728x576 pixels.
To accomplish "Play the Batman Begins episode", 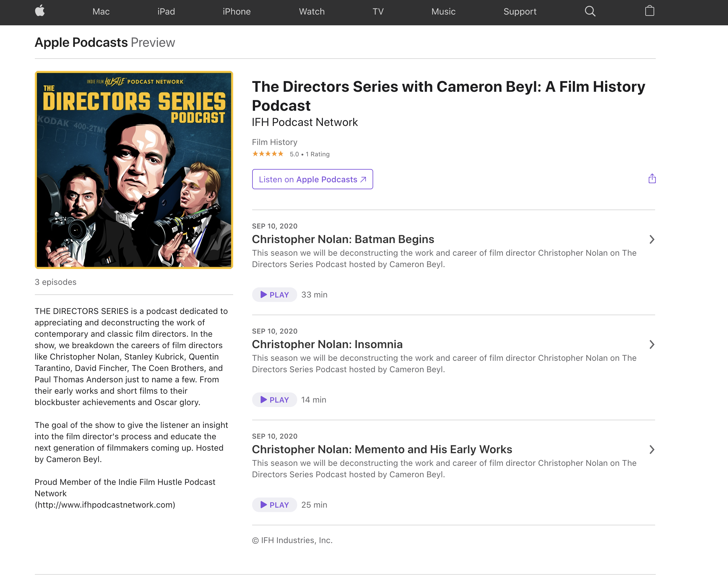I will tap(274, 294).
